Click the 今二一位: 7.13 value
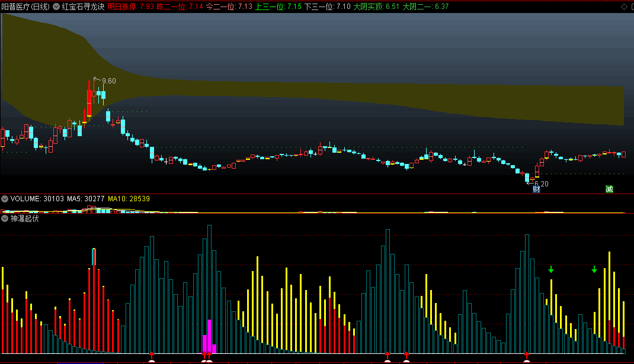Image resolution: width=634 pixels, height=364 pixels. click(x=229, y=7)
